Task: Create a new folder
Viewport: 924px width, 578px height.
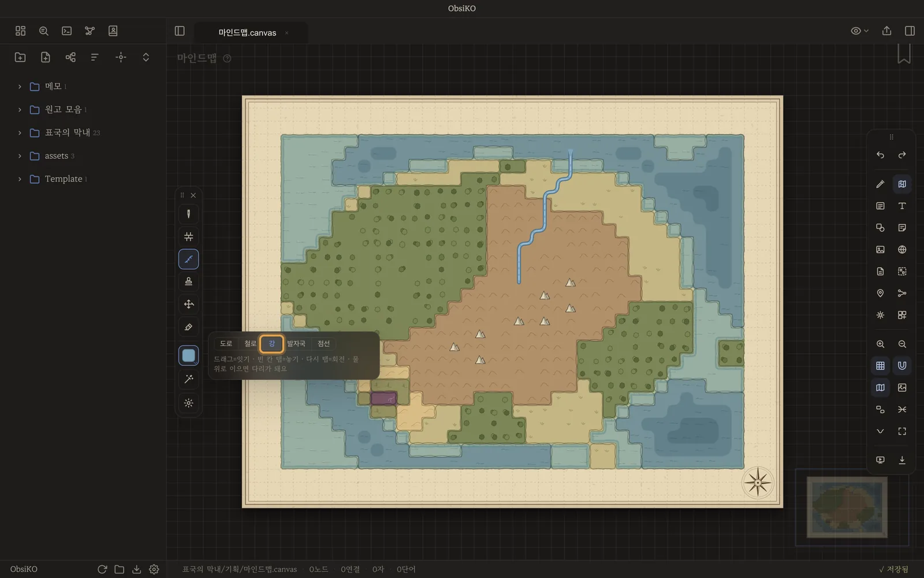Action: coord(20,57)
